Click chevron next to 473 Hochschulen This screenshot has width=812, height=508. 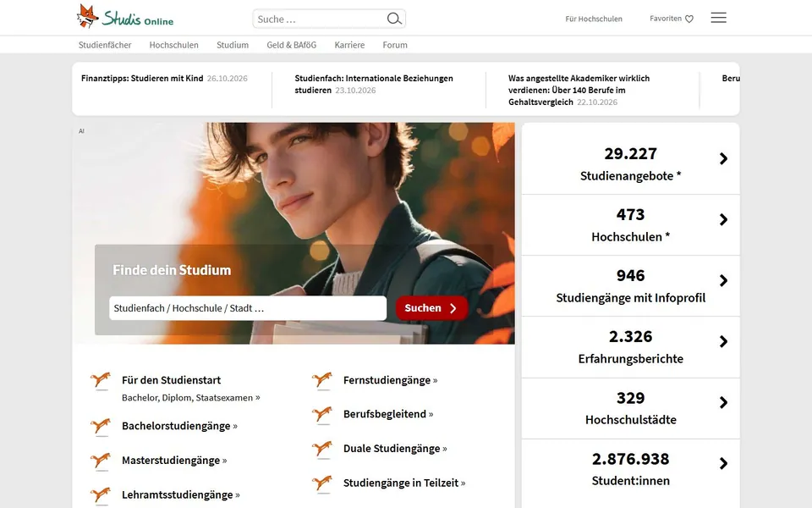tap(723, 220)
